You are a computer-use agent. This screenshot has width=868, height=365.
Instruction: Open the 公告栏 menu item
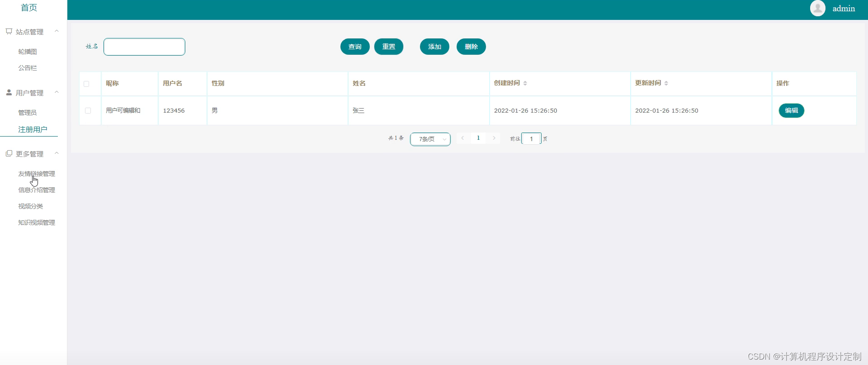pos(28,68)
